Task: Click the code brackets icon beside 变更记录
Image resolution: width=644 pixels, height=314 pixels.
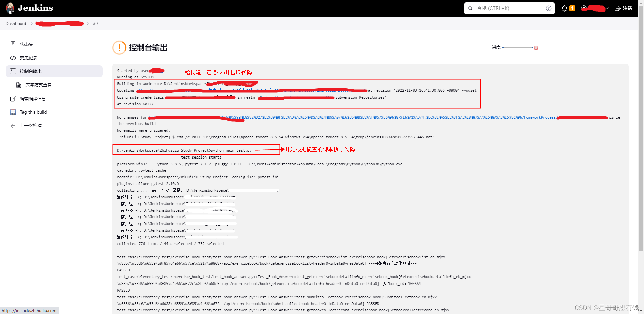Action: [x=13, y=58]
